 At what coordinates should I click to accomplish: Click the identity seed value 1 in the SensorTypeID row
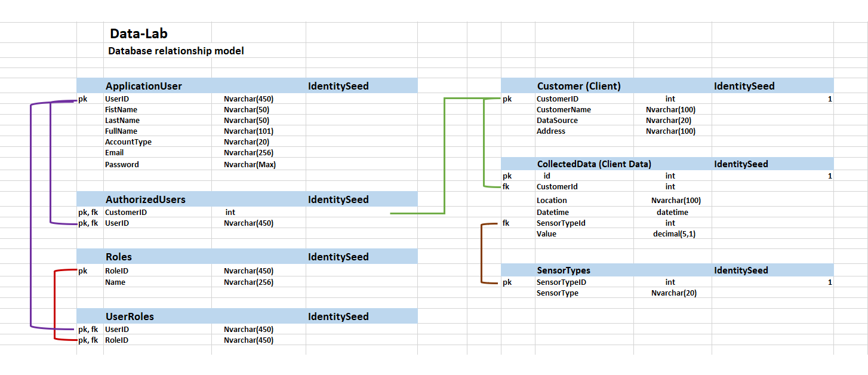point(830,282)
